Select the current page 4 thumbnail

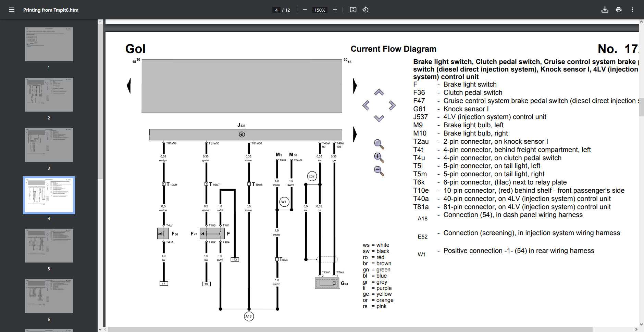coord(49,195)
